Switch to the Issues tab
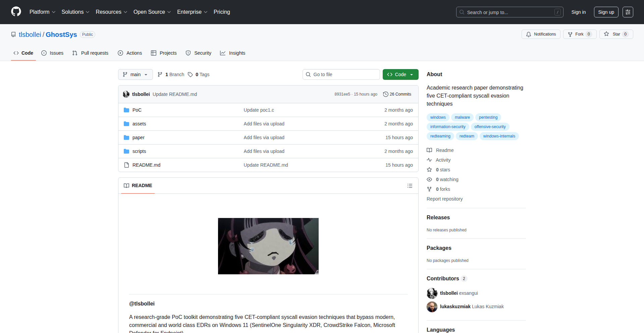This screenshot has height=333, width=644. click(52, 53)
